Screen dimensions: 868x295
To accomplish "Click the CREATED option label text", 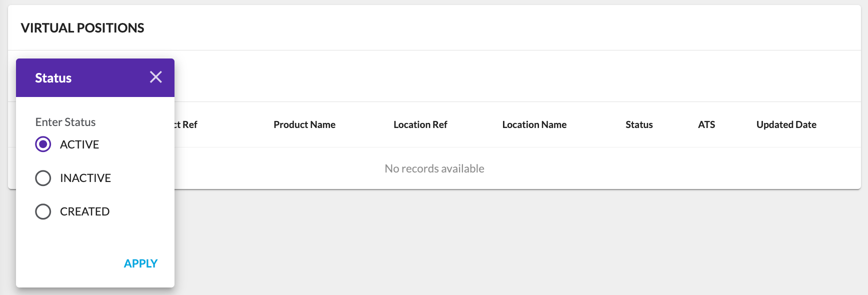I will pos(85,211).
